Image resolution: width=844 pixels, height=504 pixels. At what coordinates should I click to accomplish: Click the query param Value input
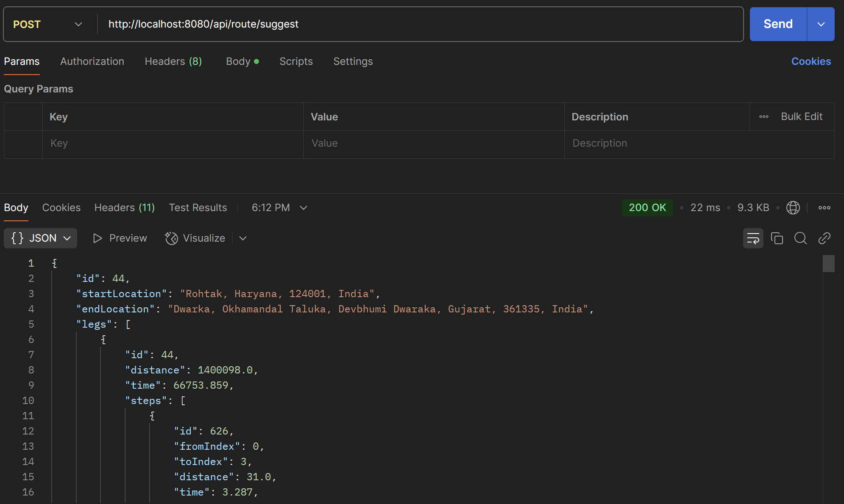[434, 144]
